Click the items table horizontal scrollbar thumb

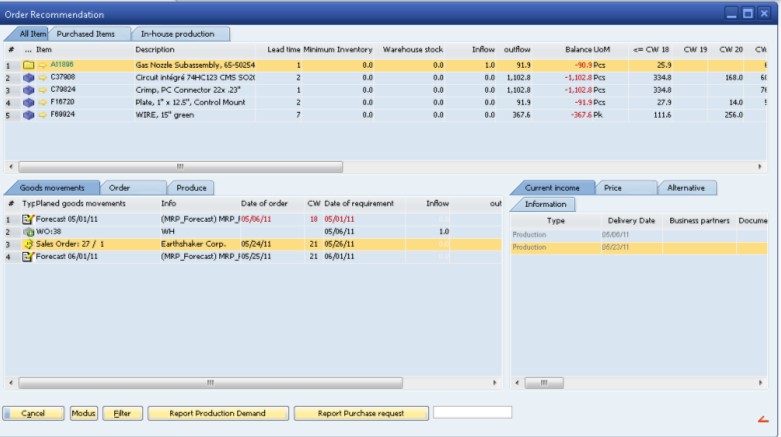(x=180, y=167)
